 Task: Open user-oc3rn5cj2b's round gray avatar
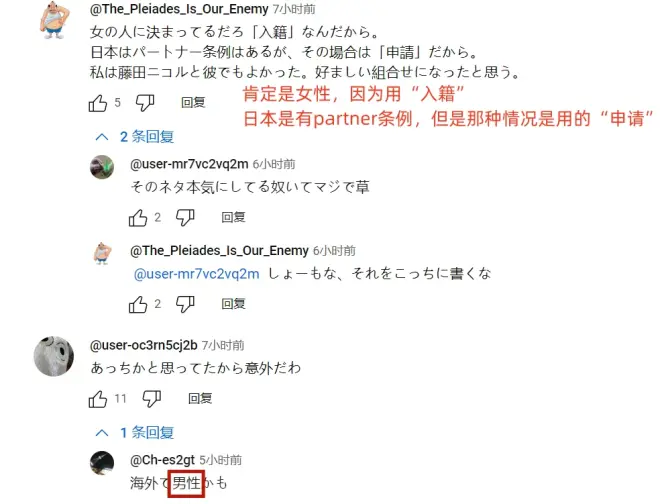click(54, 356)
